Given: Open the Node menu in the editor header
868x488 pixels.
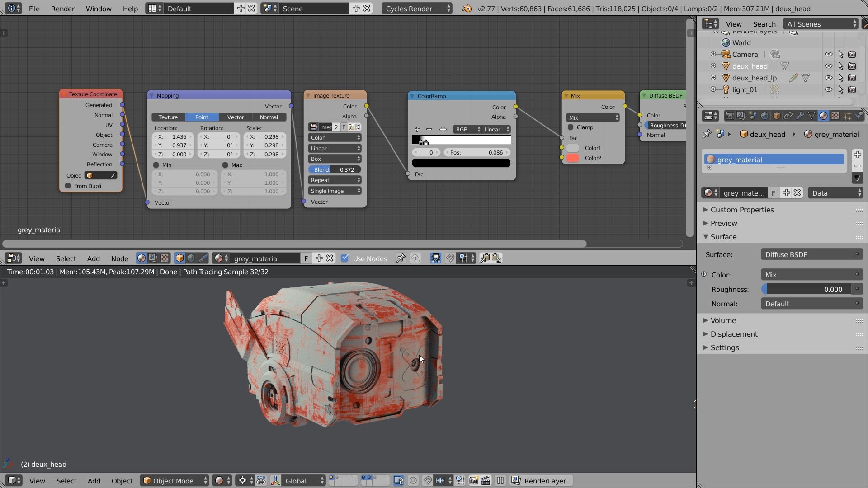Looking at the screenshot, I should tap(119, 258).
